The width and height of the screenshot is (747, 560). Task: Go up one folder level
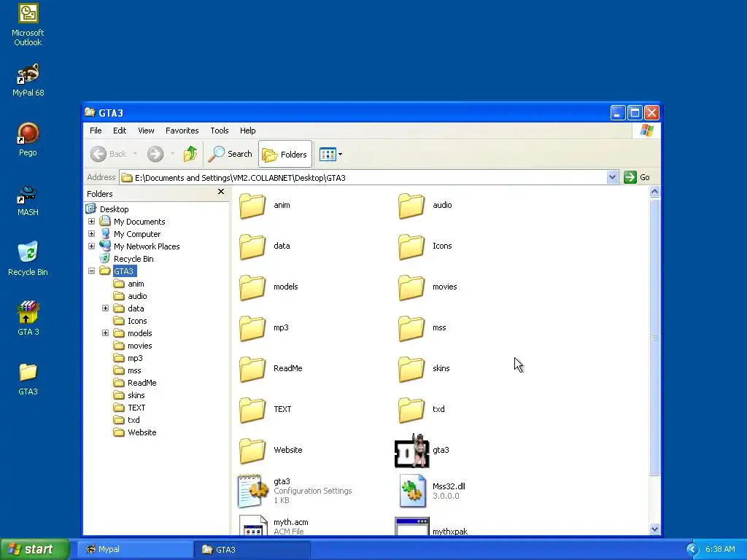[x=190, y=154]
